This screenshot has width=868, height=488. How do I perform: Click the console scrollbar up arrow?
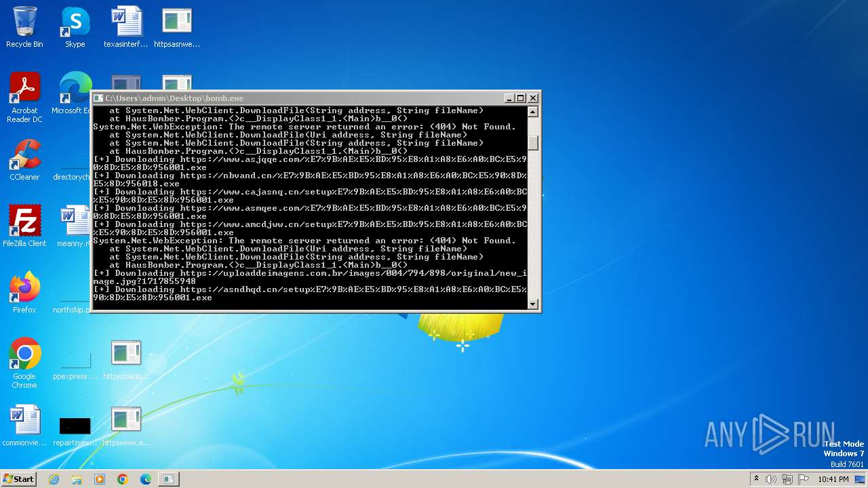point(533,112)
